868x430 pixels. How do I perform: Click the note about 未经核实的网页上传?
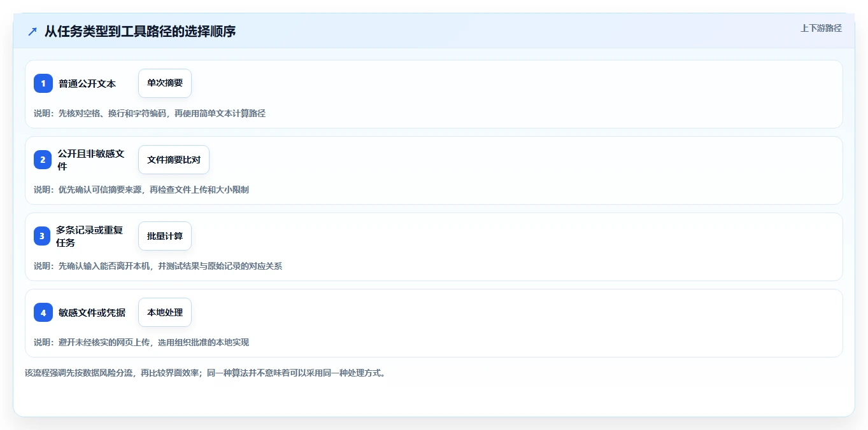pos(141,342)
